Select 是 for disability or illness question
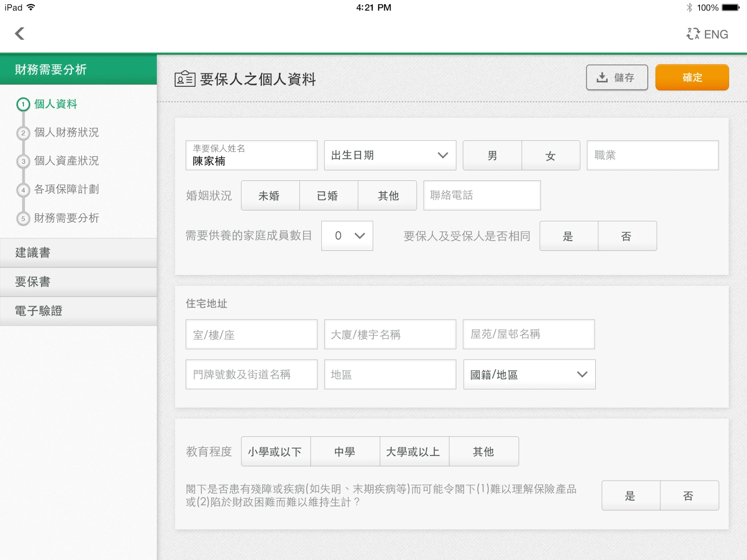The width and height of the screenshot is (747, 560). click(x=631, y=495)
